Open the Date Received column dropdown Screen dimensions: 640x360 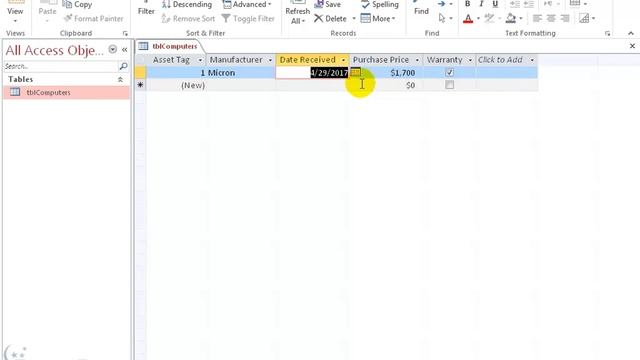click(x=343, y=60)
